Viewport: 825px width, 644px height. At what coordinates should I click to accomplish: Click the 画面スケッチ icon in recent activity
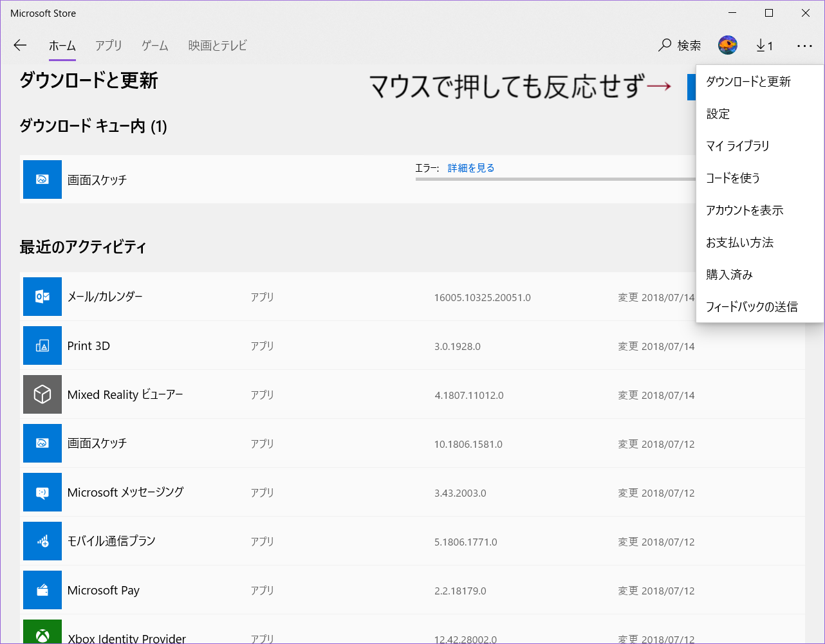(42, 443)
